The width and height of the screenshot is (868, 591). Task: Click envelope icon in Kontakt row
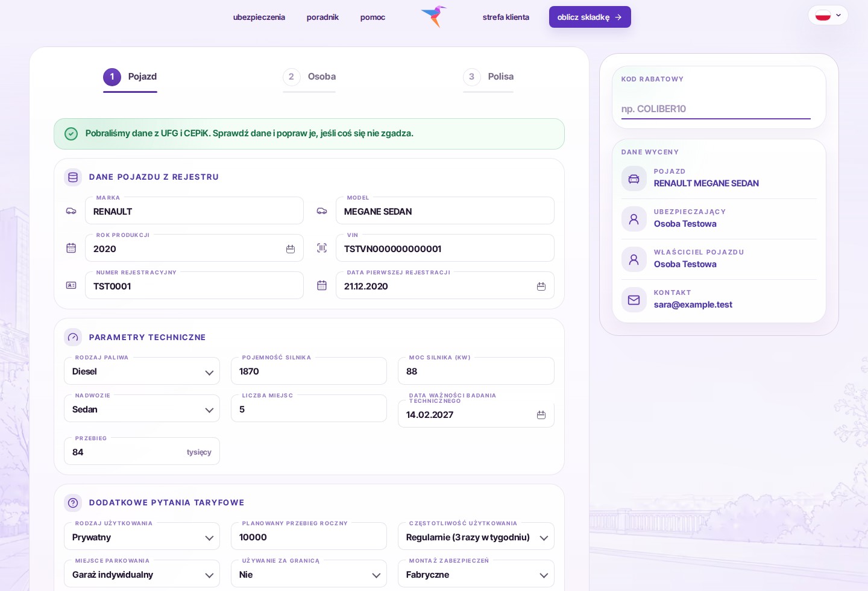point(634,300)
